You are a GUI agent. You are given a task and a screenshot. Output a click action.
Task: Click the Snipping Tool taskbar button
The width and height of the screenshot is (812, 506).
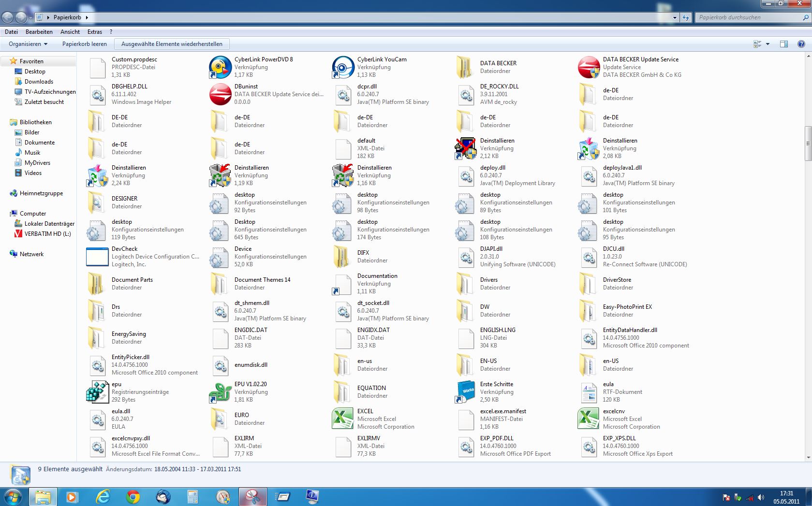[253, 497]
